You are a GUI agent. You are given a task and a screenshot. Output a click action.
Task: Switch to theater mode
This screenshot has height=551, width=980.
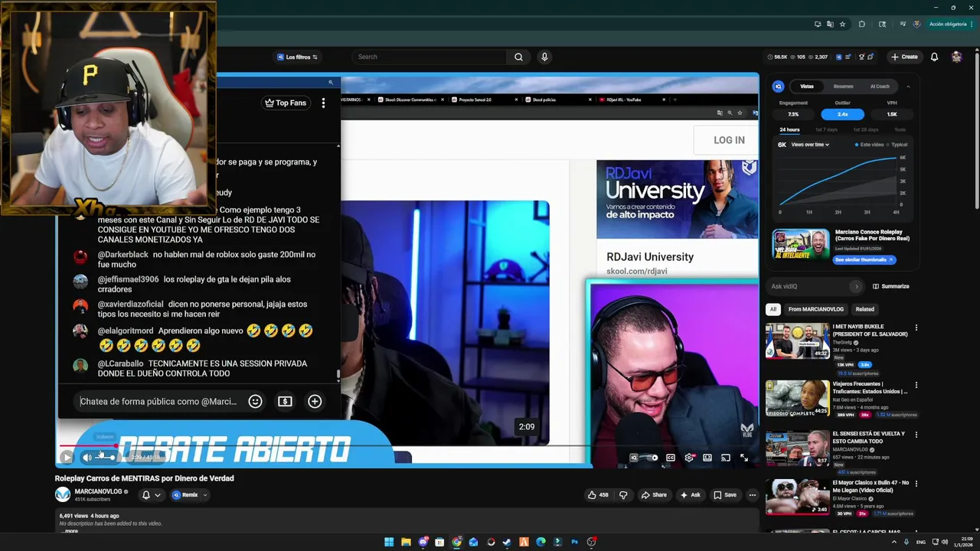(707, 458)
